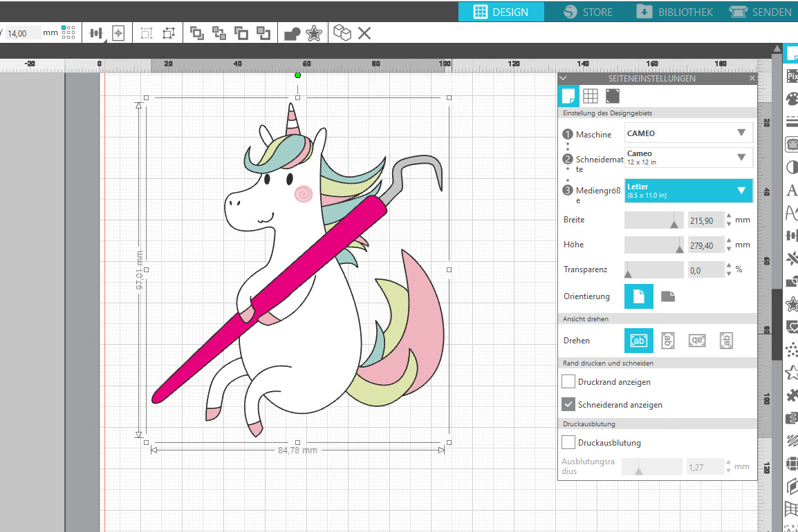Switch to the STORE tab
This screenshot has height=532, width=798.
click(587, 12)
